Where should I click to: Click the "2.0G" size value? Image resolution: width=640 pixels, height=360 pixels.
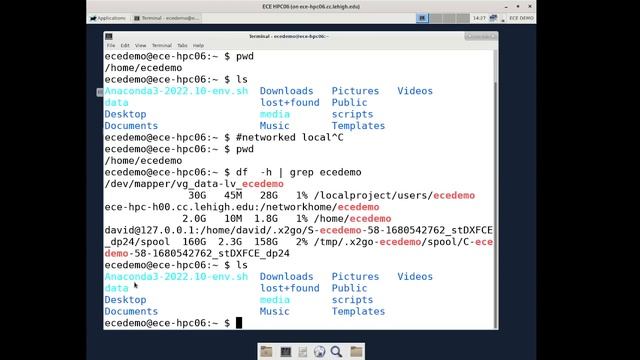point(194,219)
